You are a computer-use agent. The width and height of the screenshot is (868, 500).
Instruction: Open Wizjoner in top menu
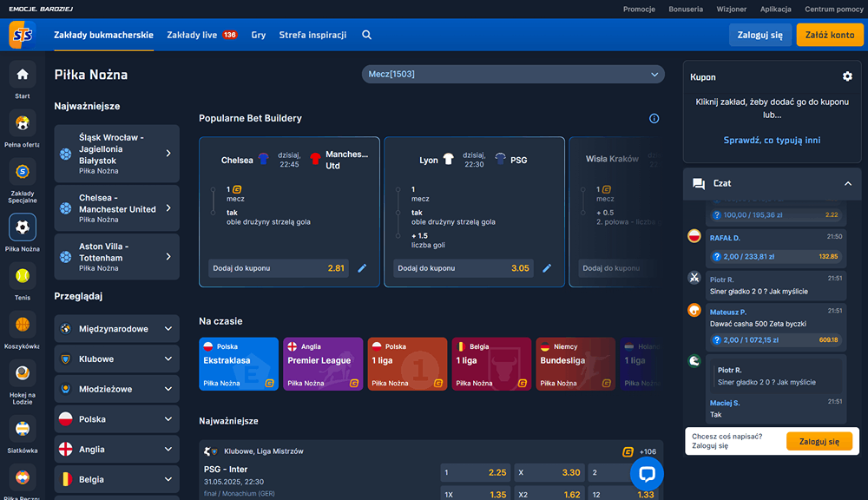[731, 9]
